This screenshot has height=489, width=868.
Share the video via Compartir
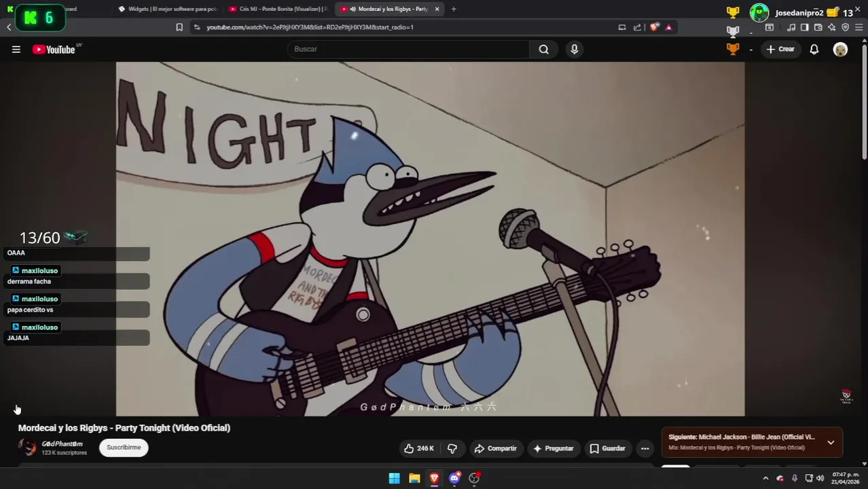click(x=495, y=448)
